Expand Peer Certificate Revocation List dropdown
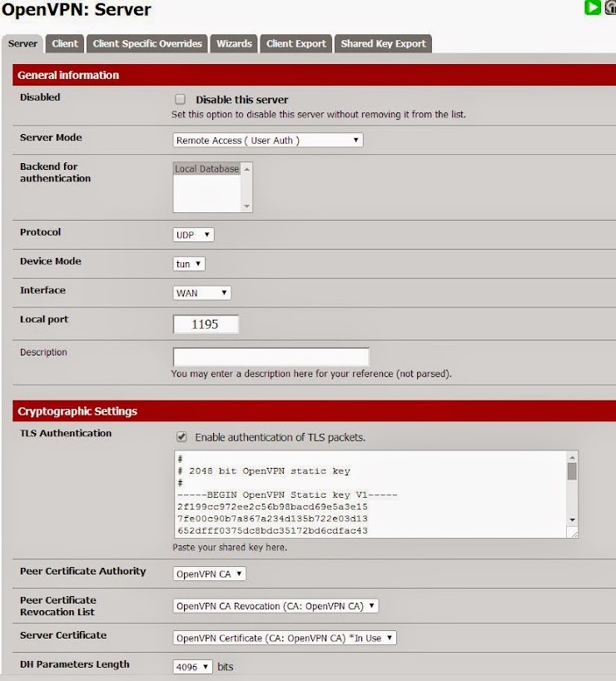Image resolution: width=616 pixels, height=681 pixels. click(276, 606)
